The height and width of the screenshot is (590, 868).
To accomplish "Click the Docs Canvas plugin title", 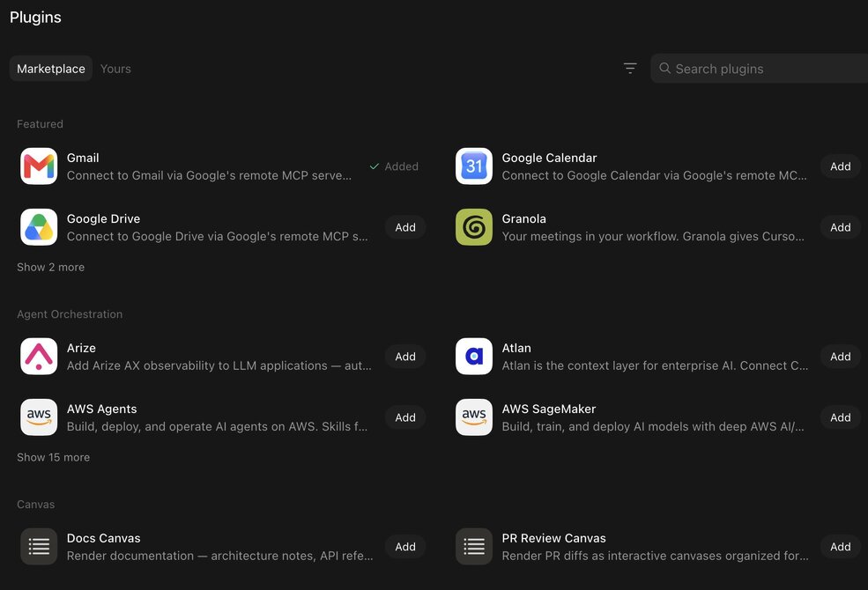I will pos(103,538).
